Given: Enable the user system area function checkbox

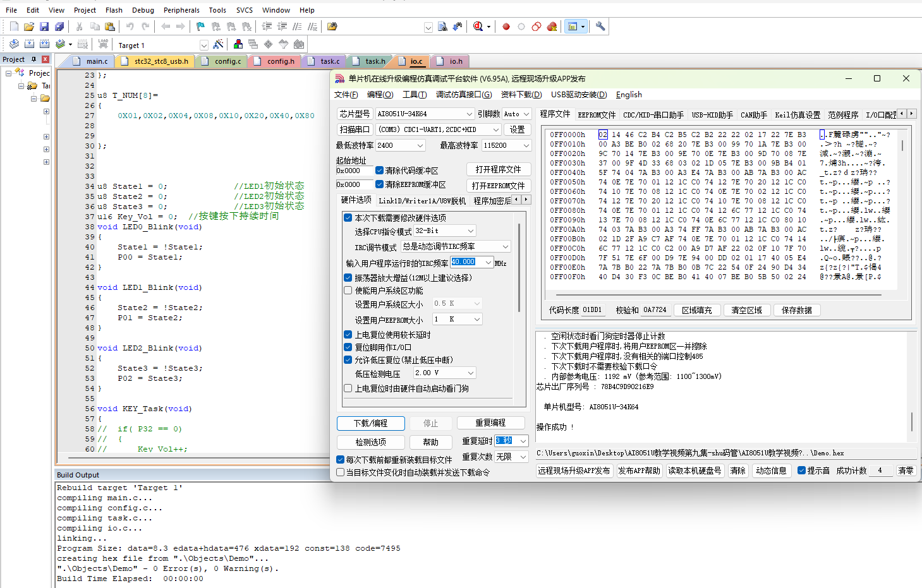Looking at the screenshot, I should [348, 291].
